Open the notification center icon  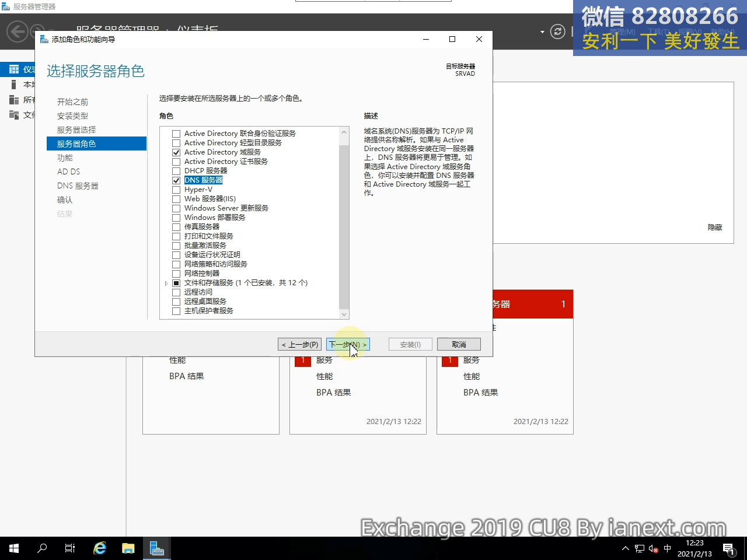pyautogui.click(x=728, y=548)
